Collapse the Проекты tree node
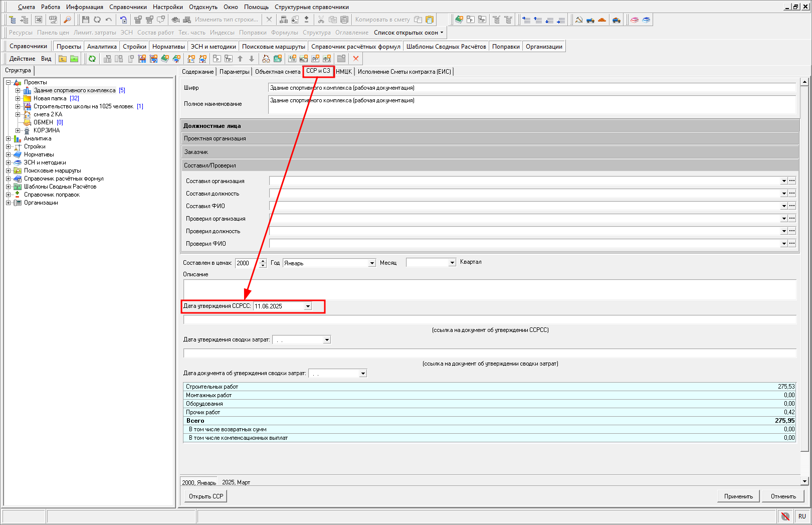The height and width of the screenshot is (525, 812). 8,83
